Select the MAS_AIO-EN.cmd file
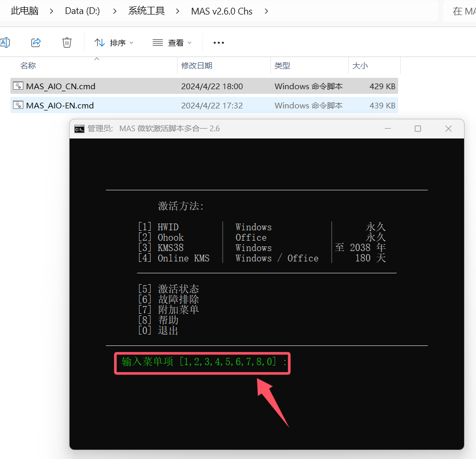The height and width of the screenshot is (459, 476). pos(204,105)
